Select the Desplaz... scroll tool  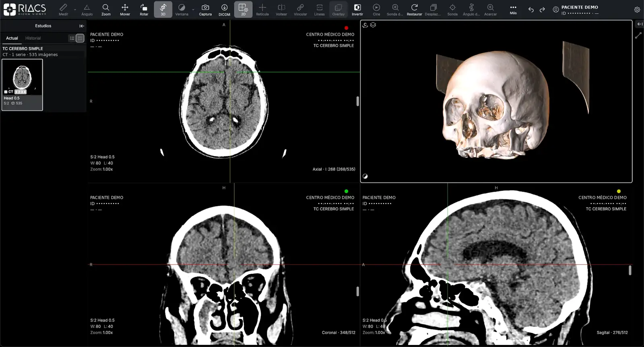pyautogui.click(x=433, y=9)
